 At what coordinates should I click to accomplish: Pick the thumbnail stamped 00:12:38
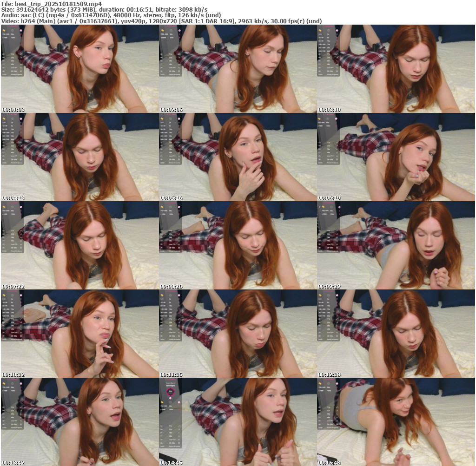pyautogui.click(x=396, y=334)
